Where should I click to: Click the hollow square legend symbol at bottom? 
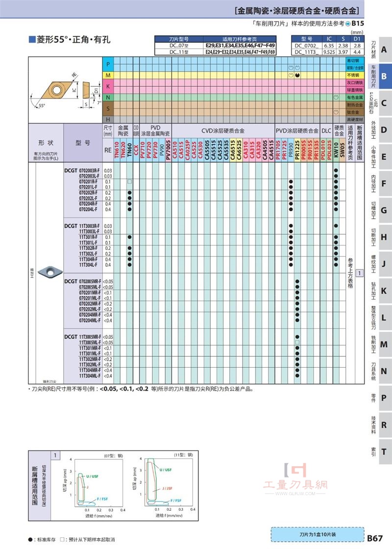[62, 540]
